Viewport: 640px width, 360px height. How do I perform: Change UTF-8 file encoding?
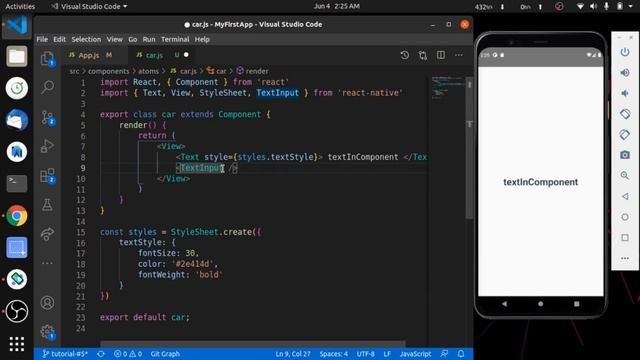pos(365,354)
